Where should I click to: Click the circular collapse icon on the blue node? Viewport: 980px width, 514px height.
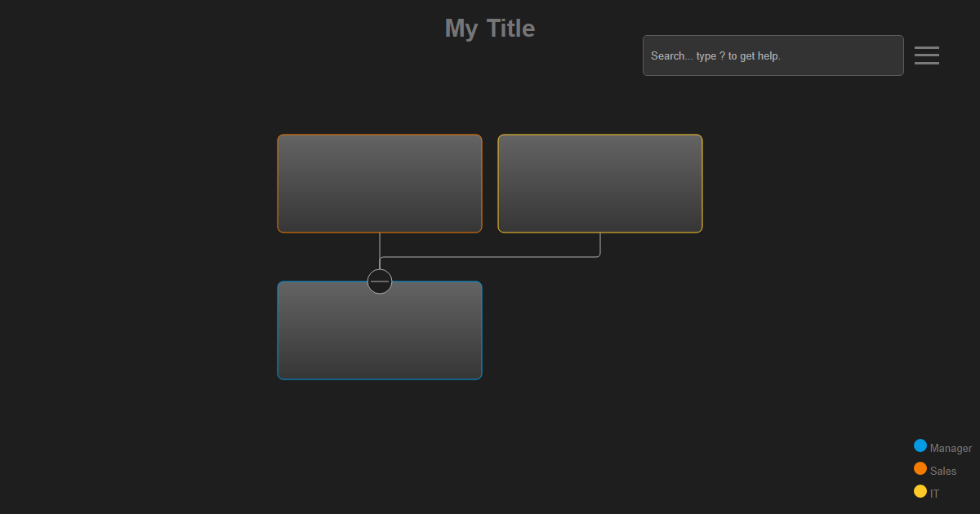click(x=380, y=281)
